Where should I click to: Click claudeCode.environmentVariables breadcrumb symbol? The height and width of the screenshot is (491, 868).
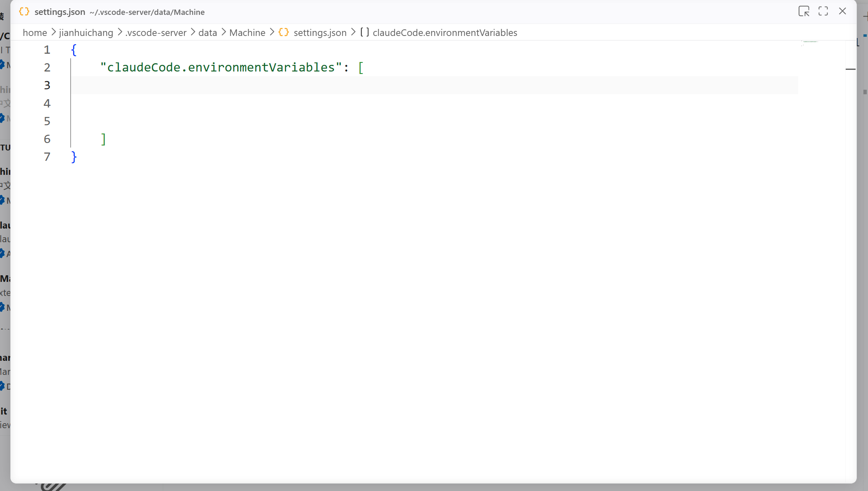445,33
